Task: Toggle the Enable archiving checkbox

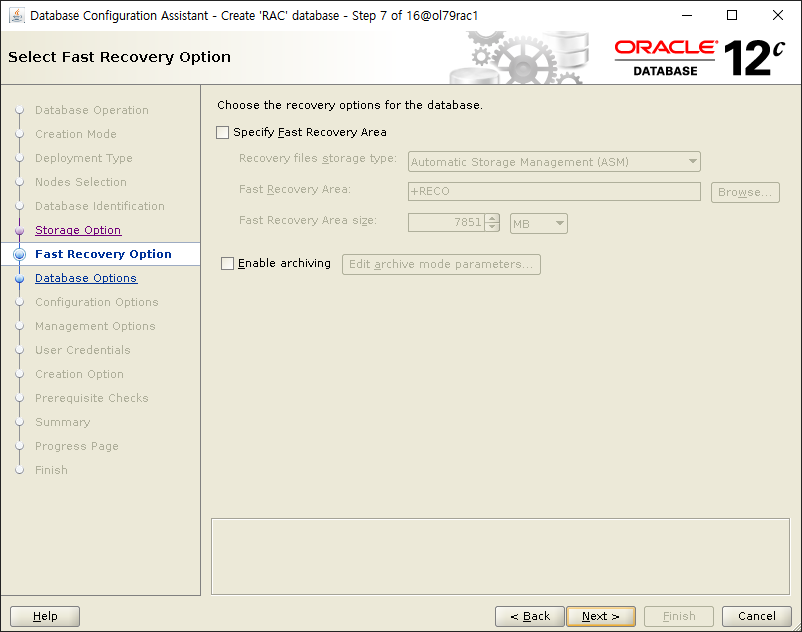Action: (x=227, y=263)
